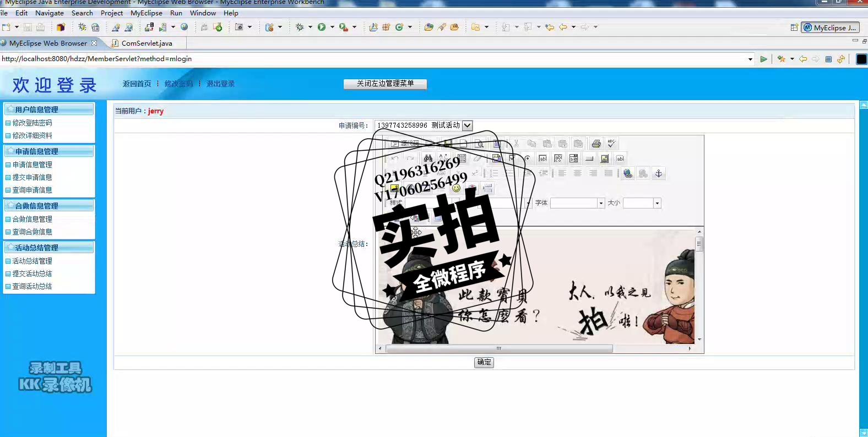Image resolution: width=868 pixels, height=437 pixels.
Task: Expand the URL address history dropdown
Action: (x=750, y=59)
